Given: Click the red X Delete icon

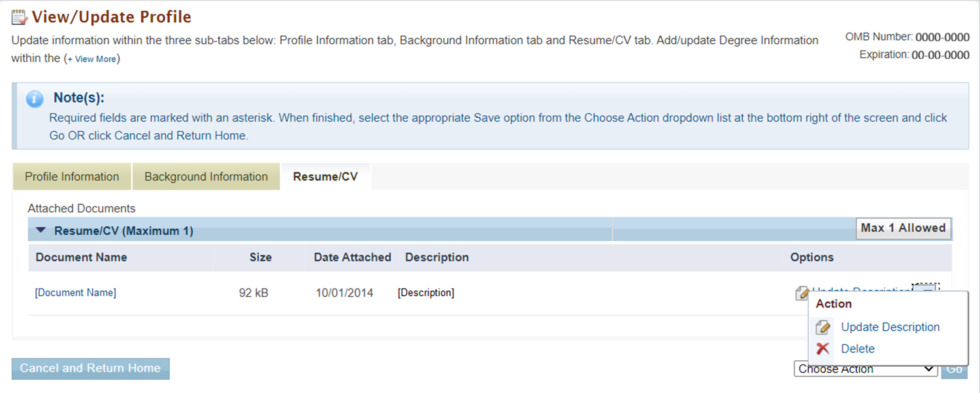Looking at the screenshot, I should (823, 349).
